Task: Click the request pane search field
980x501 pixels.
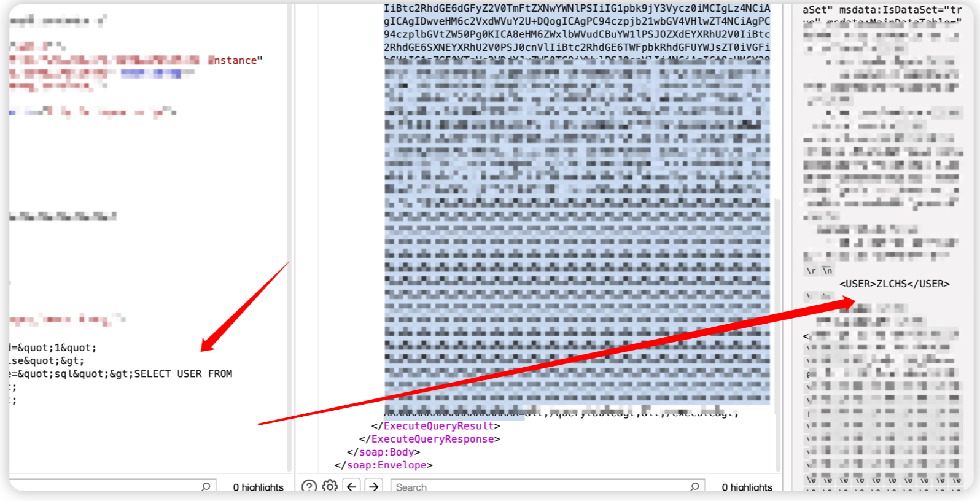Action: (112, 486)
